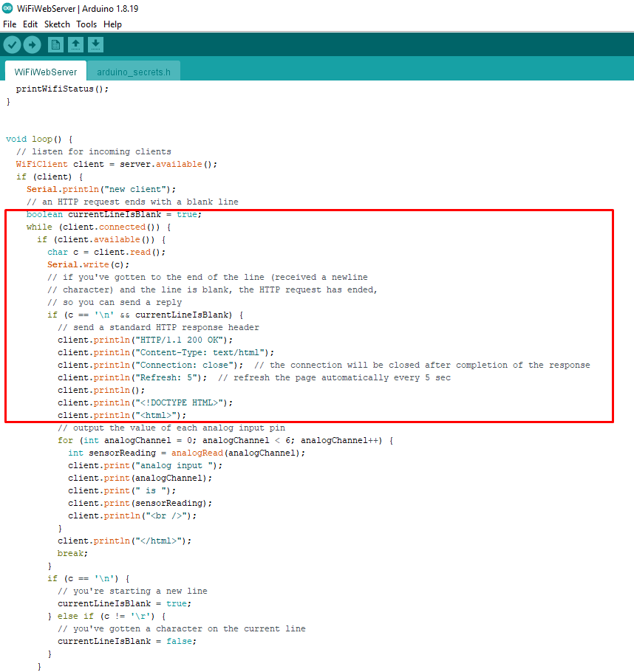Click 'client.print("analog input ");' line
This screenshot has width=634, height=672.
coord(146,465)
